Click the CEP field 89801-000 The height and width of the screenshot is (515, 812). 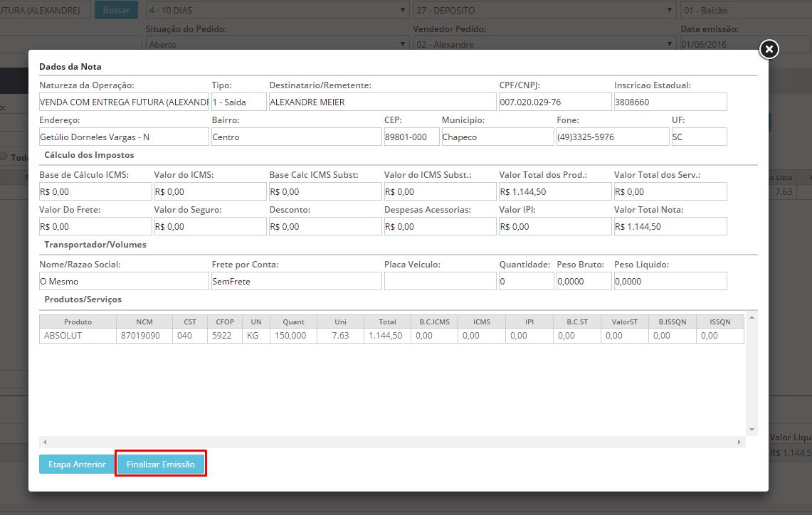point(411,137)
